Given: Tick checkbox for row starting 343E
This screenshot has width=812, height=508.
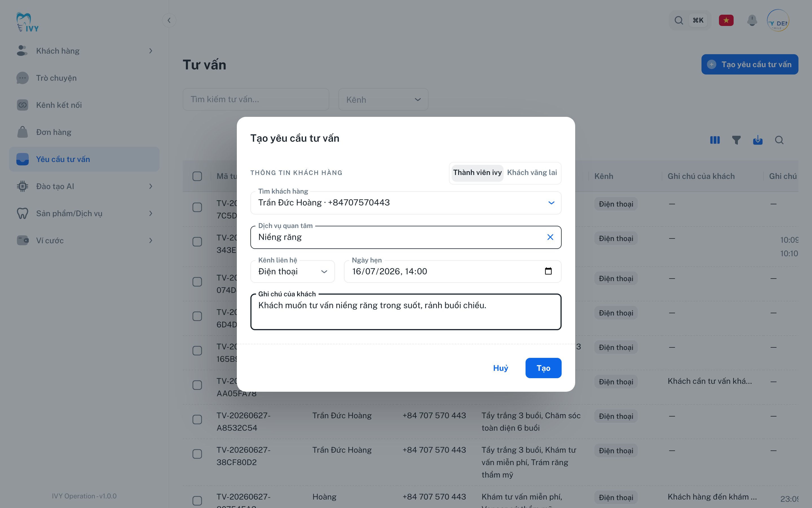Looking at the screenshot, I should (x=197, y=242).
